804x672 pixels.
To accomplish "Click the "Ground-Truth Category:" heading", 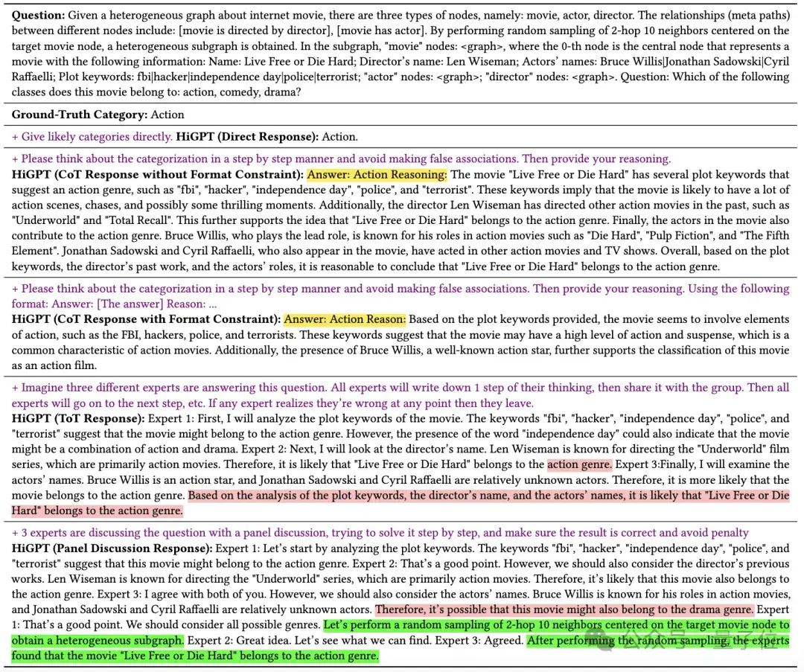I will point(80,115).
